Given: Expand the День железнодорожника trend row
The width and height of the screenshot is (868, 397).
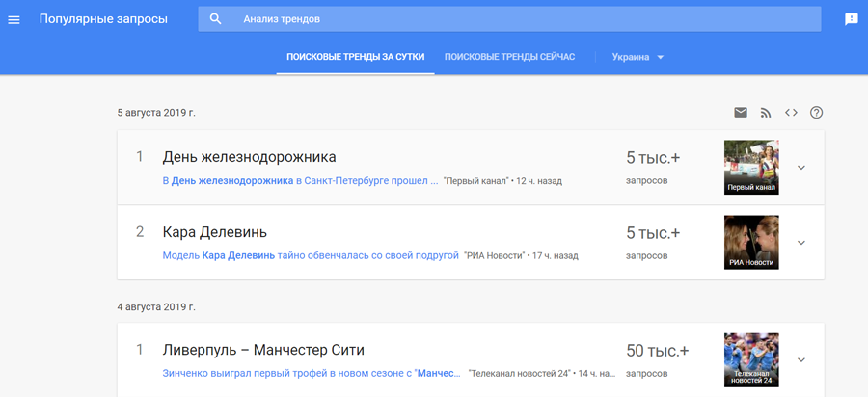Looking at the screenshot, I should point(801,168).
